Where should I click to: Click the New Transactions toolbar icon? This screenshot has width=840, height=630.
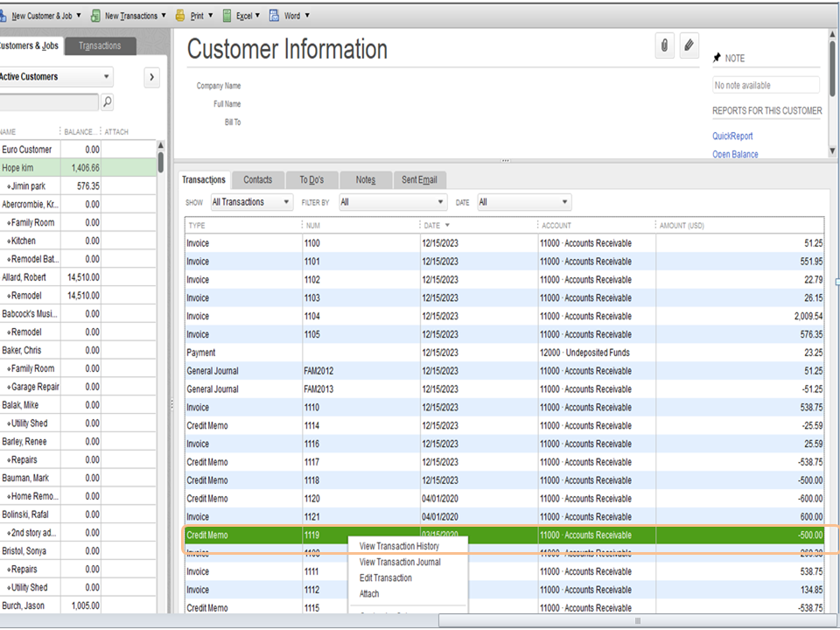pyautogui.click(x=96, y=16)
